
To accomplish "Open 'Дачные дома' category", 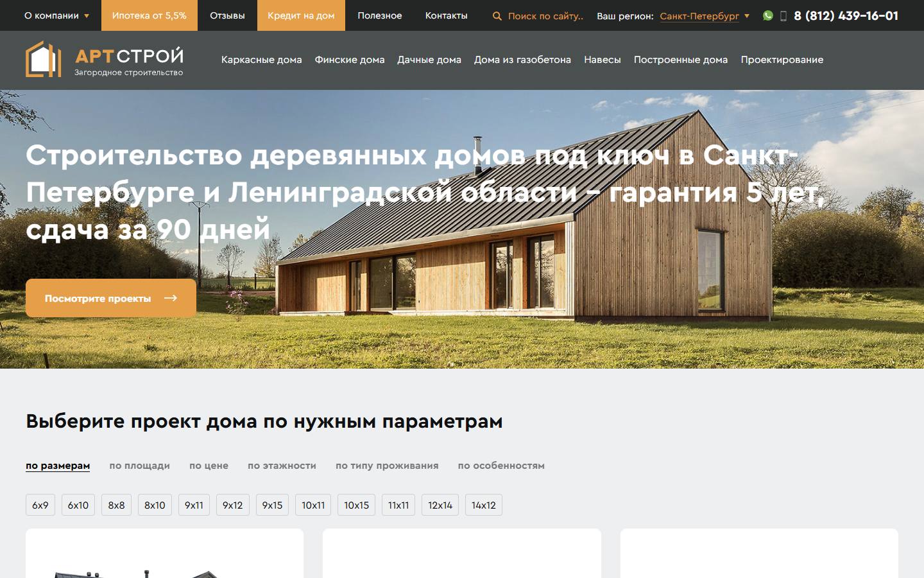I will (x=429, y=60).
